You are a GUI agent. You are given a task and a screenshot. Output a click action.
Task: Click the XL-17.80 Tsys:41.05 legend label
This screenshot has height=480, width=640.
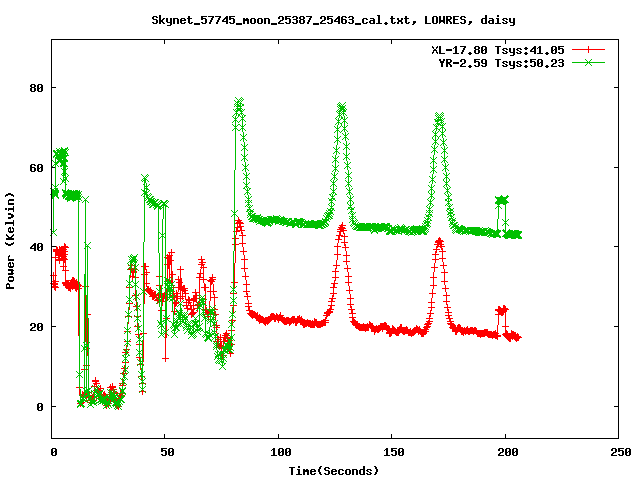click(x=498, y=50)
